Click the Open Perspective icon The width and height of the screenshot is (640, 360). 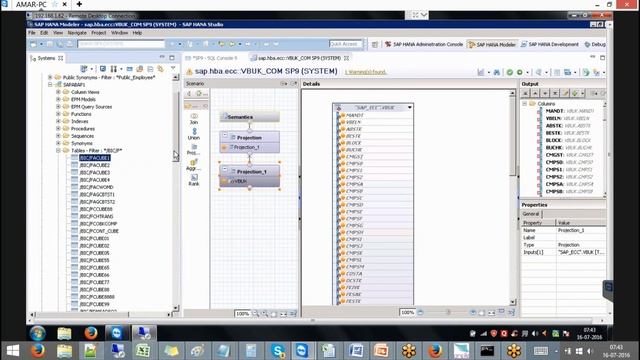(x=375, y=44)
